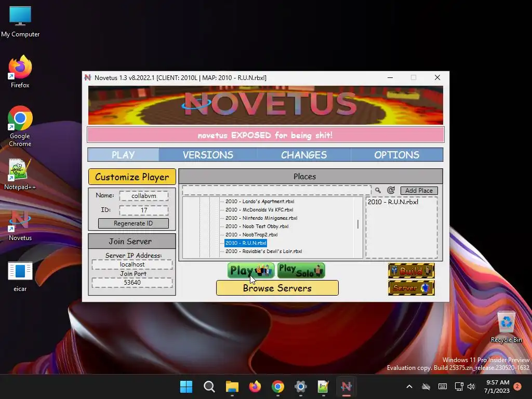Click the Build hazard-striped button

click(x=411, y=271)
